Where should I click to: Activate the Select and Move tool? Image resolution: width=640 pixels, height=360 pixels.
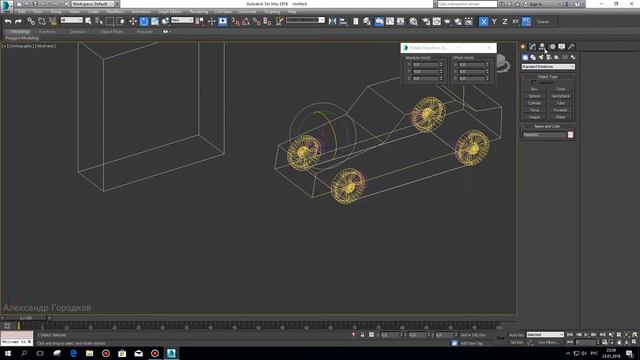(x=133, y=21)
